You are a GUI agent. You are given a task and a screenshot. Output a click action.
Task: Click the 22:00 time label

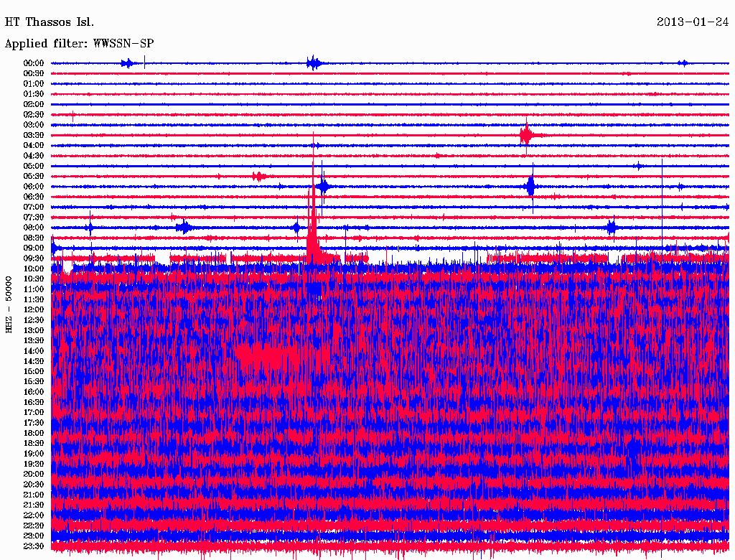point(34,515)
